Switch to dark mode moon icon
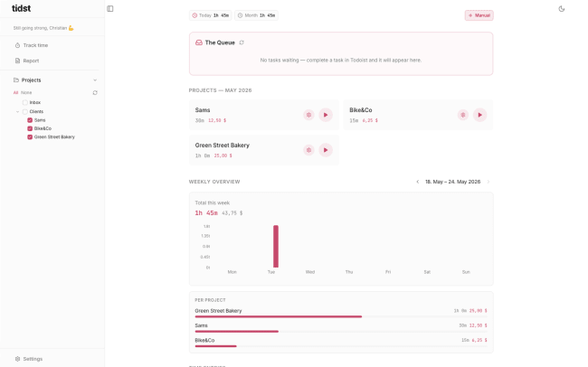The image size is (588, 367). tap(562, 9)
